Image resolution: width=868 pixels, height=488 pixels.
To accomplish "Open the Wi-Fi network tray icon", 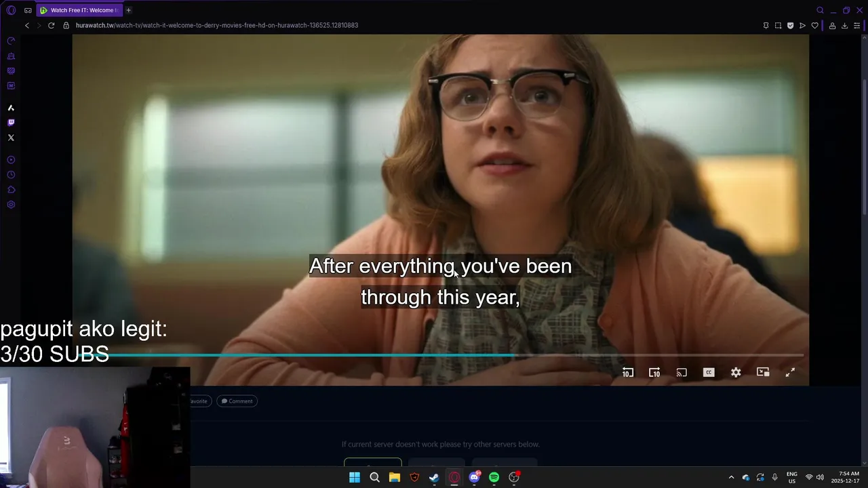I will point(808,477).
